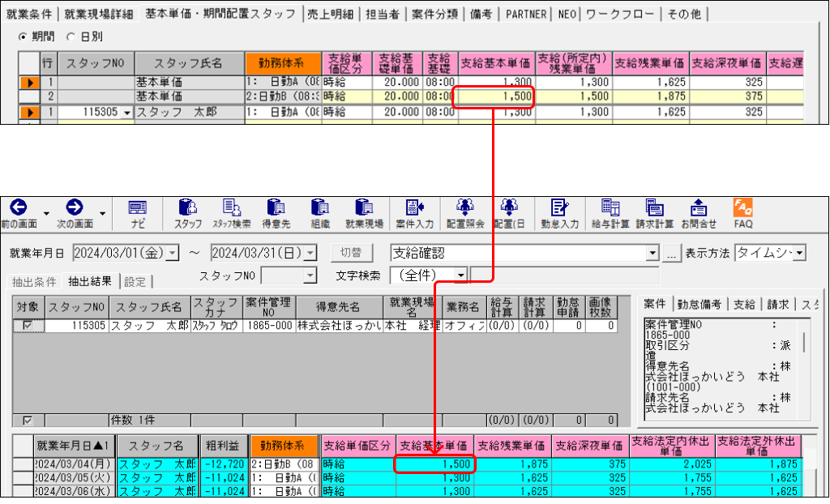This screenshot has height=504, width=830.
Task: Toggle 対象 checkbox for staff 115305
Action: point(28,326)
